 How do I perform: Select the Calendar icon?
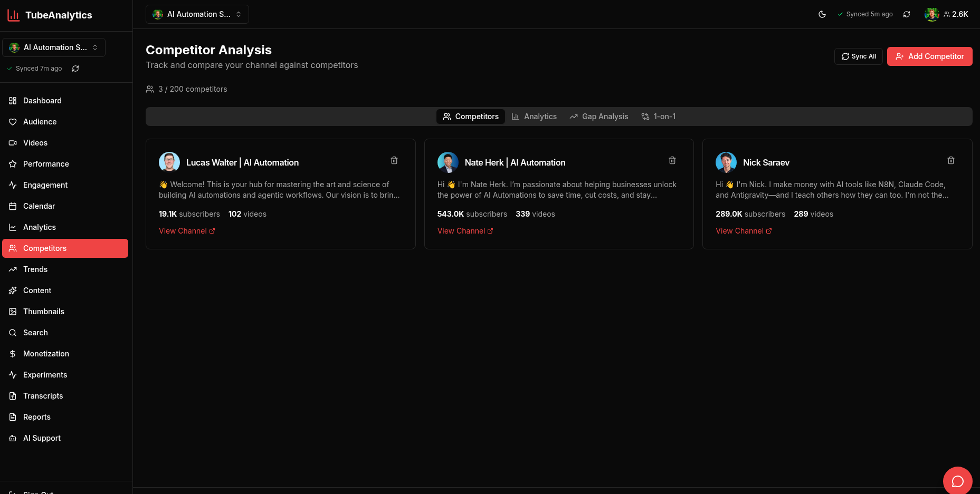12,206
